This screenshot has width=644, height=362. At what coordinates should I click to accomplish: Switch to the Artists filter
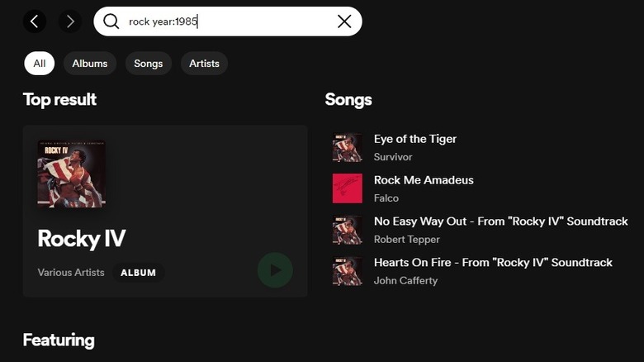click(204, 64)
